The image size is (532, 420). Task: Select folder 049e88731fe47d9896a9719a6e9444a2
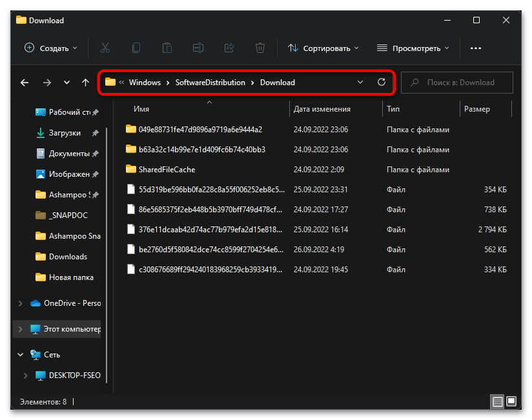[194, 130]
